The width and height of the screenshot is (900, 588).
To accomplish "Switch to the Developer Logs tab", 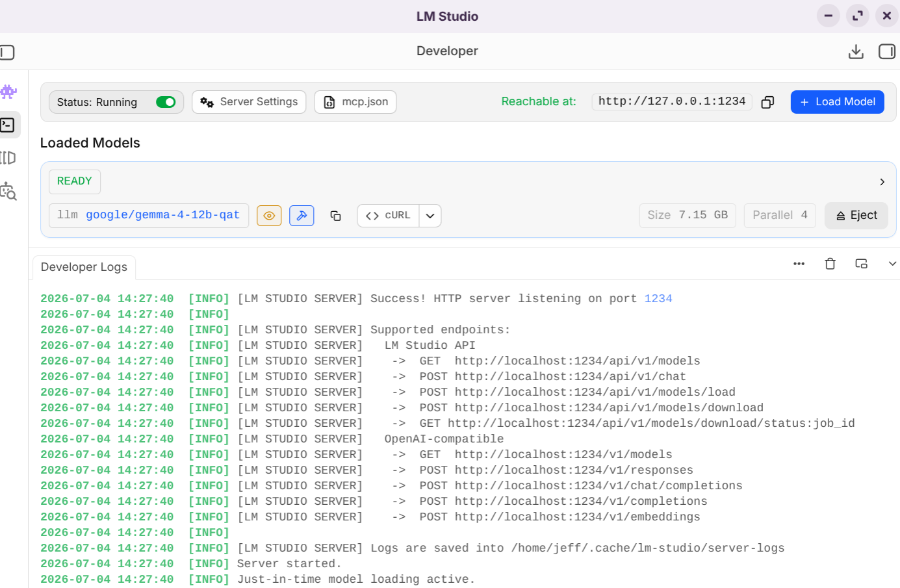I will click(84, 267).
